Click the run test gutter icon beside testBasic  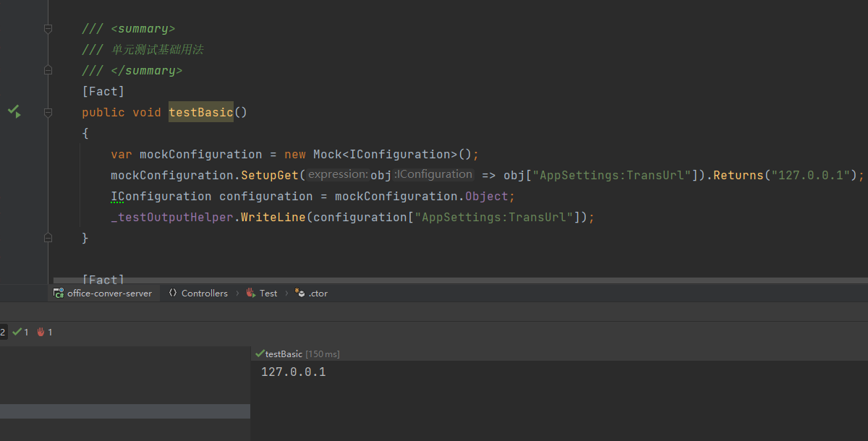(14, 111)
